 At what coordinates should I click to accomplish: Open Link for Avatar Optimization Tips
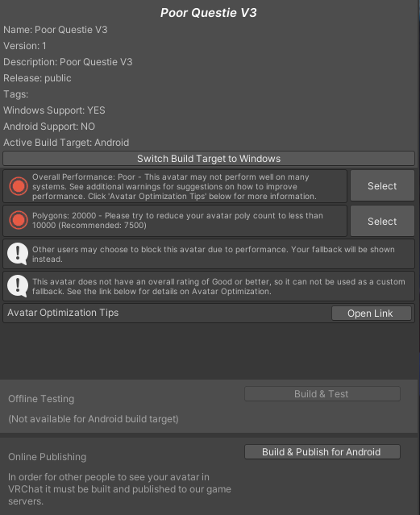pyautogui.click(x=372, y=314)
